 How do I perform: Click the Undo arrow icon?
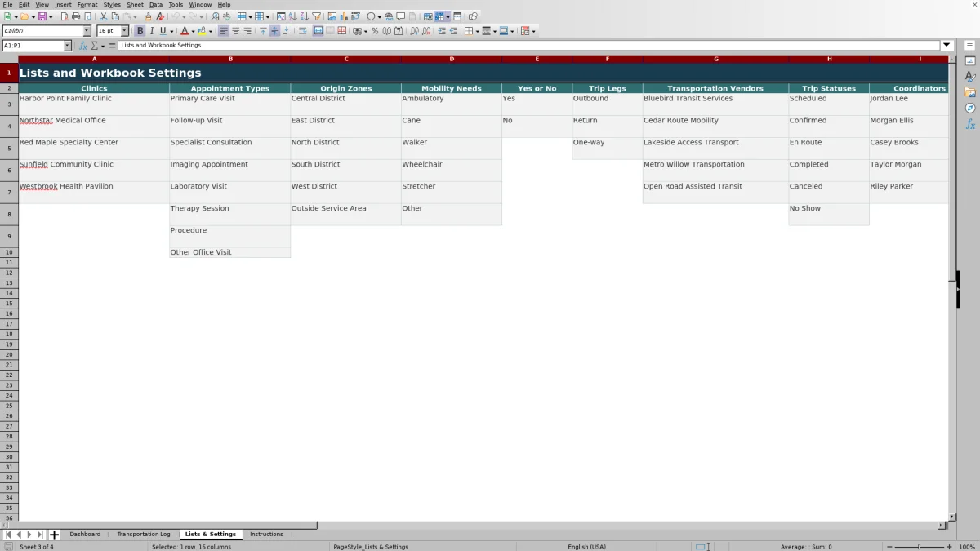(176, 16)
